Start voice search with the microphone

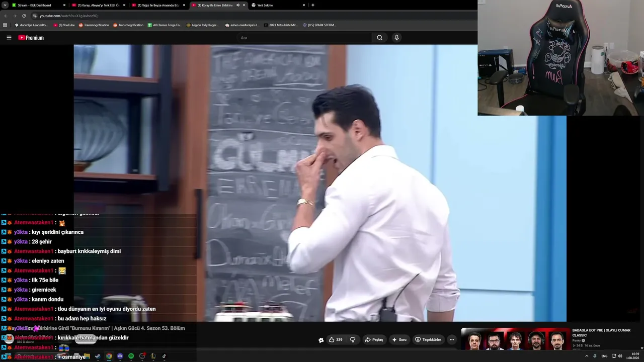pyautogui.click(x=396, y=38)
